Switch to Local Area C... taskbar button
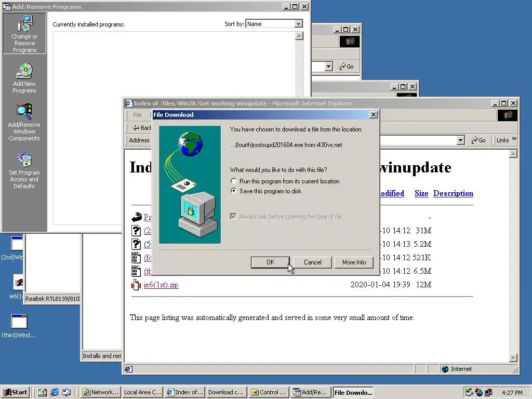532x399 pixels. 142,392
